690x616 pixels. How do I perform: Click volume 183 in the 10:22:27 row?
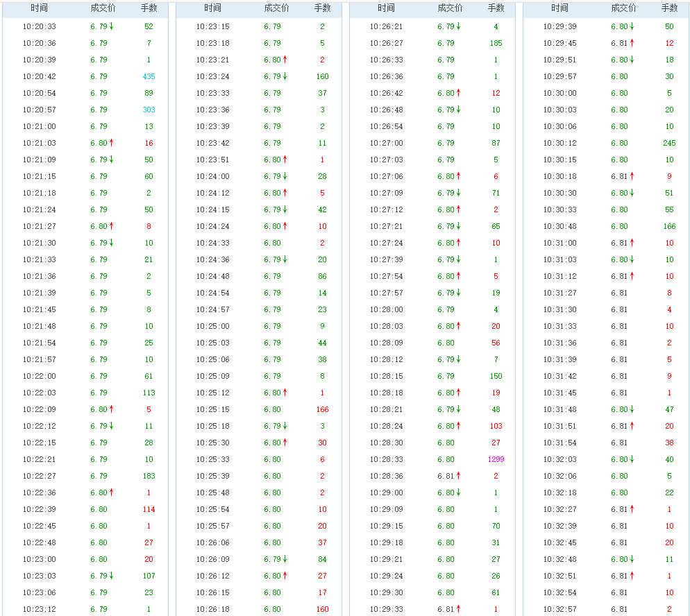[x=149, y=476]
